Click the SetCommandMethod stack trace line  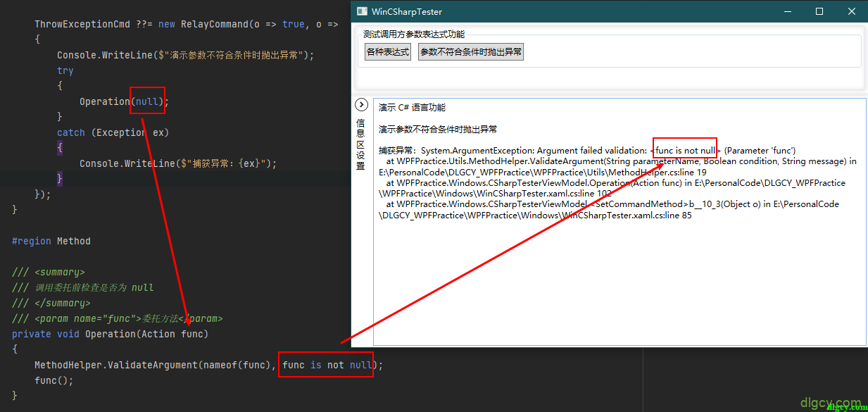609,210
